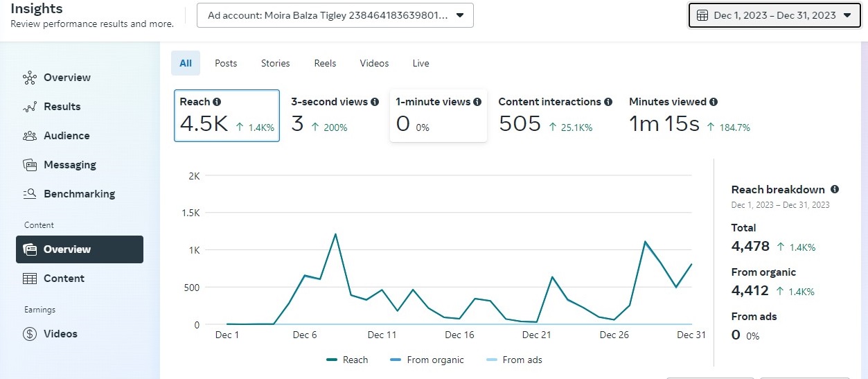Viewport: 868px width, 379px height.
Task: Click the Messaging icon in the sidebar
Action: pos(29,165)
